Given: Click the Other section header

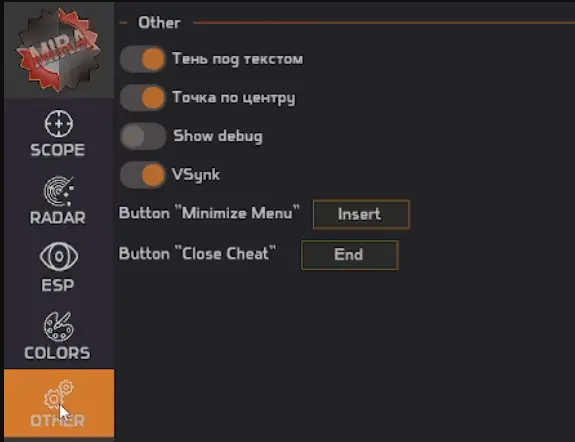Looking at the screenshot, I should [x=159, y=23].
